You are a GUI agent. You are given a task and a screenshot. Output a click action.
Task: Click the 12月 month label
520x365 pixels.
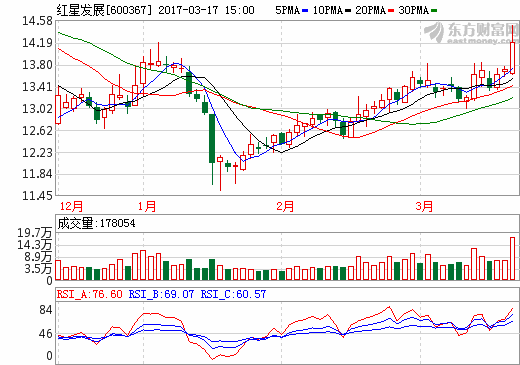71,206
